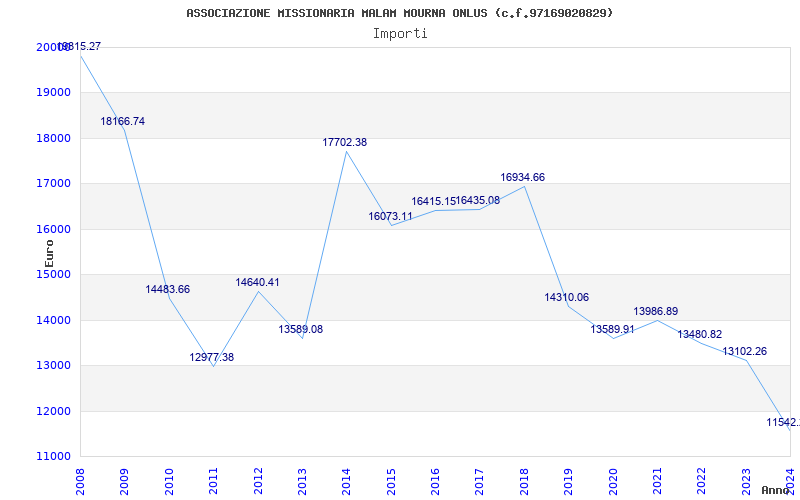Click y-axis tick 17000
Image resolution: width=800 pixels, height=500 pixels.
53,184
